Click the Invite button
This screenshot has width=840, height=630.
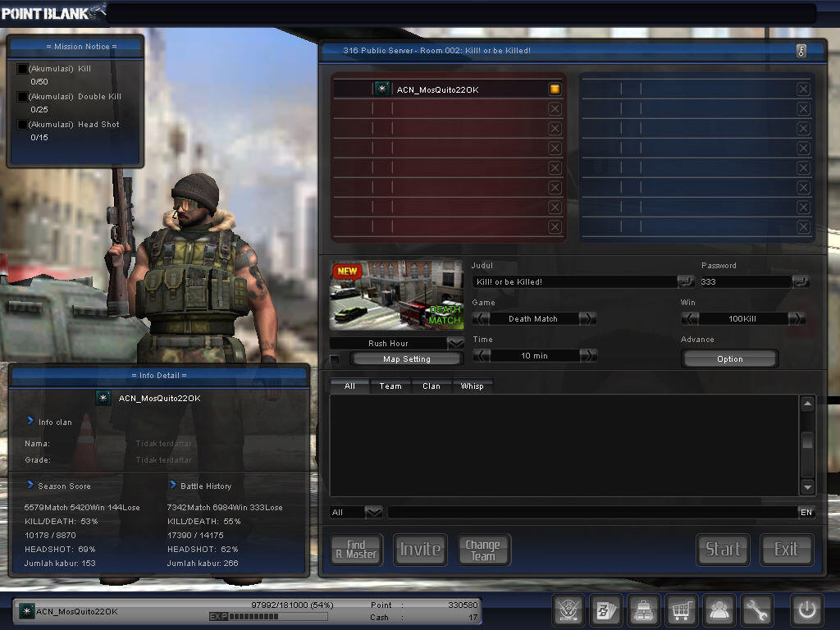[421, 550]
